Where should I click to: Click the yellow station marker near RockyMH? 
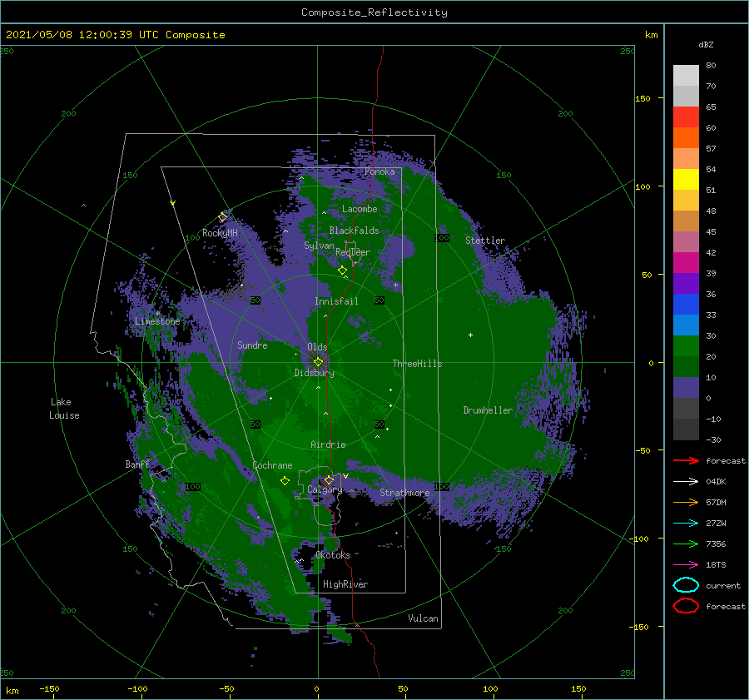[222, 217]
